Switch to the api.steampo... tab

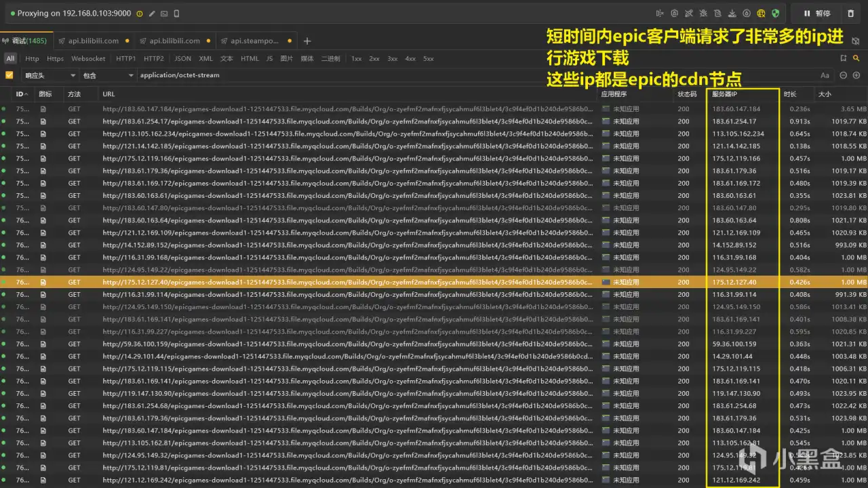pos(254,41)
